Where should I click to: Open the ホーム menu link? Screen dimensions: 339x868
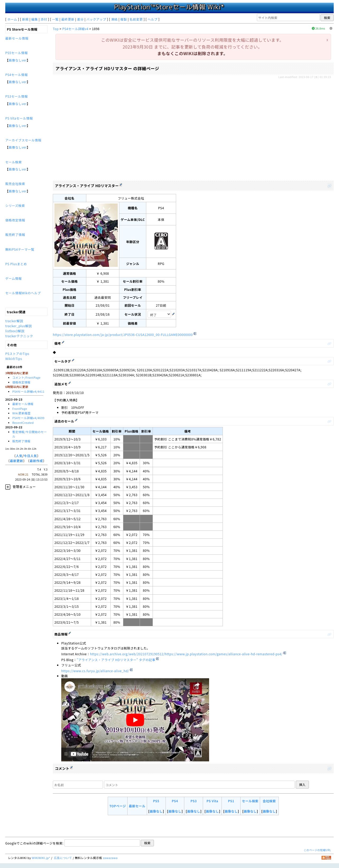pyautogui.click(x=12, y=20)
